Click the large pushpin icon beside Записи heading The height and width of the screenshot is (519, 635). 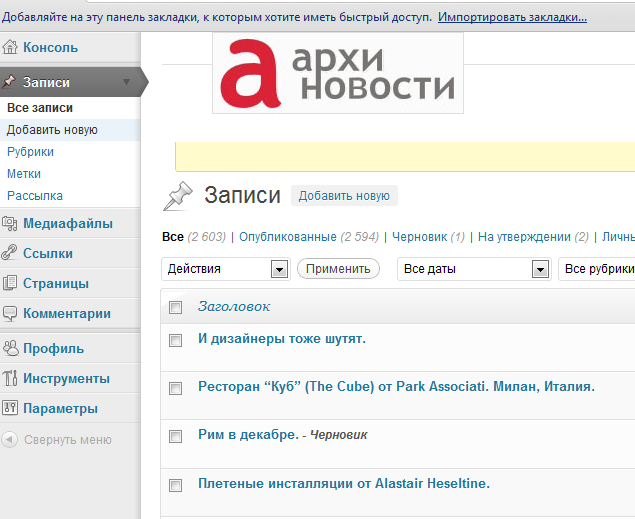pyautogui.click(x=177, y=196)
